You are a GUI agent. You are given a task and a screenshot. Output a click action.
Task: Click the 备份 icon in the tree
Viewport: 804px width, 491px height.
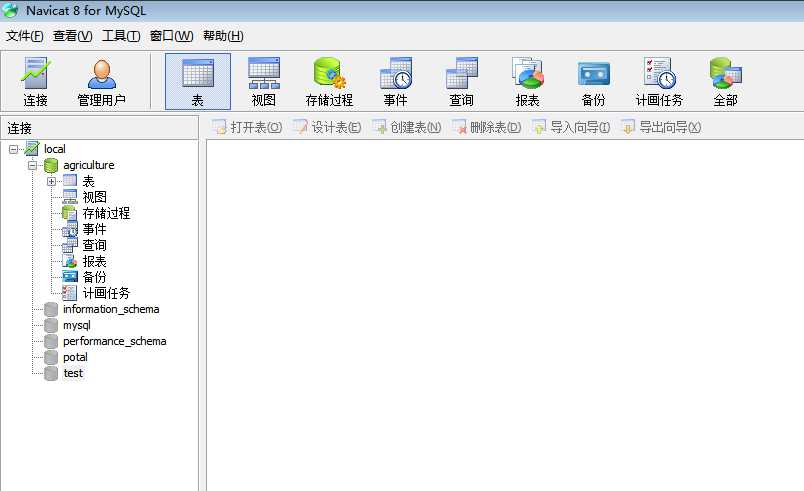pyautogui.click(x=70, y=277)
